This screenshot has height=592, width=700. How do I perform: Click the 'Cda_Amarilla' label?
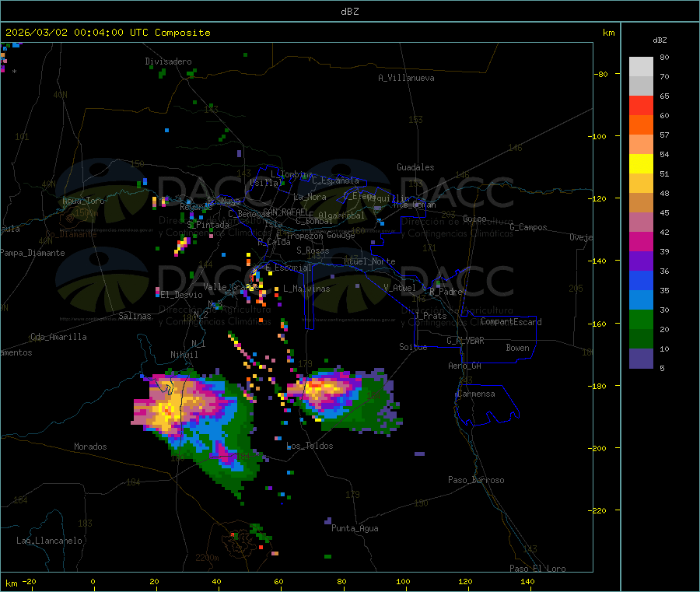58,337
